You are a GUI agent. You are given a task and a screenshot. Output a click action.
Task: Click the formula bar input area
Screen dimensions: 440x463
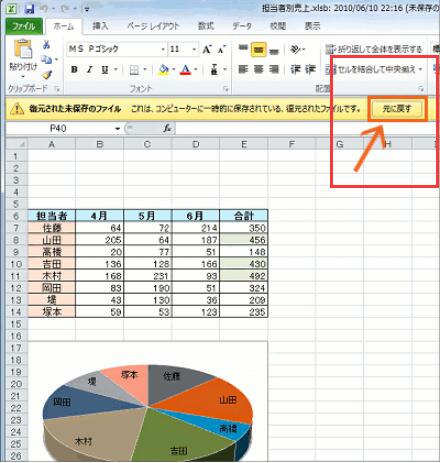click(x=307, y=129)
